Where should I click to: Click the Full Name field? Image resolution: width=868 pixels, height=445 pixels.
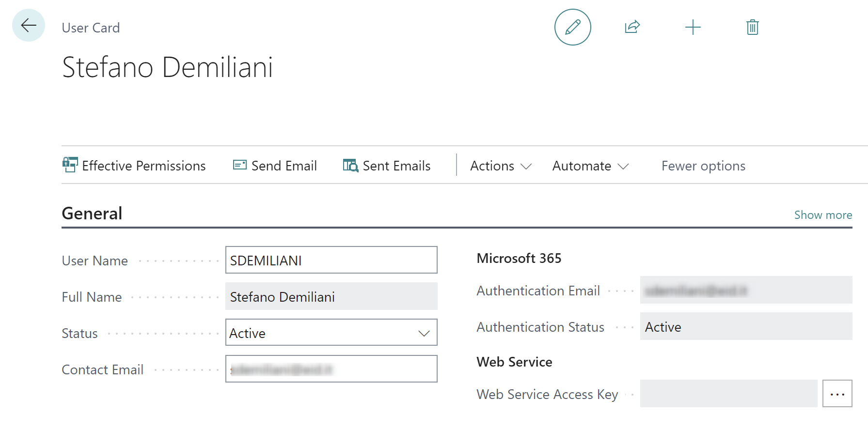(331, 296)
